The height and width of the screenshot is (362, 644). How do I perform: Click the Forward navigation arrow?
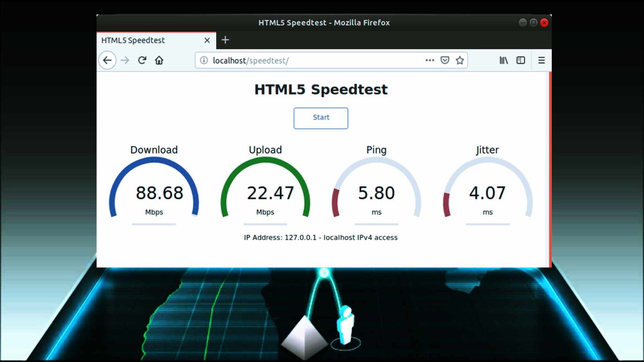(125, 60)
